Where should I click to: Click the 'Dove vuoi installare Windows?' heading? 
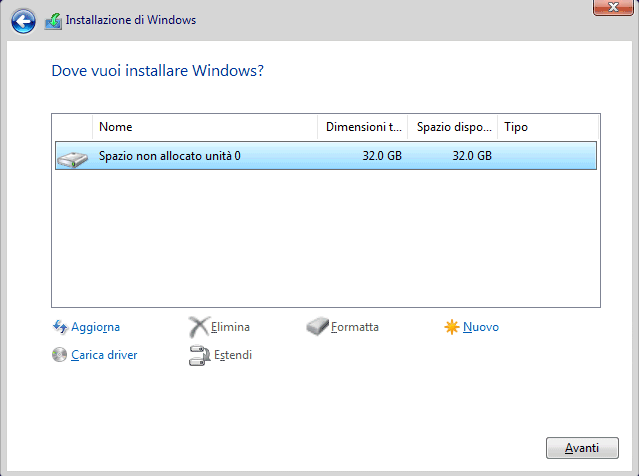point(158,71)
